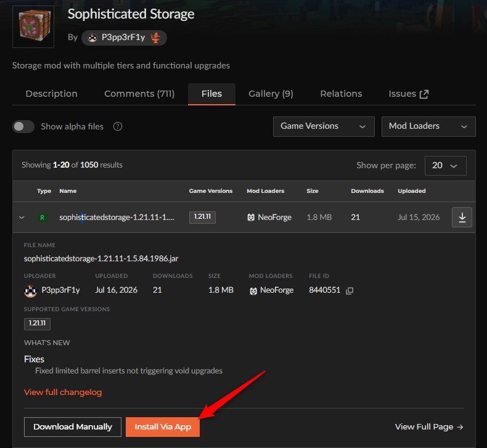The height and width of the screenshot is (448, 487).
Task: Click the NeoForge icon in the file row
Action: coord(251,218)
